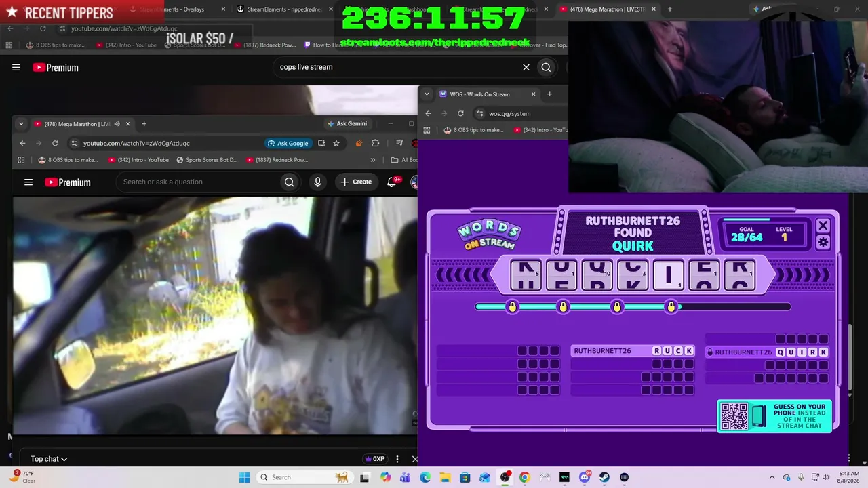Open guide menu in the background YouTube window

coord(16,67)
